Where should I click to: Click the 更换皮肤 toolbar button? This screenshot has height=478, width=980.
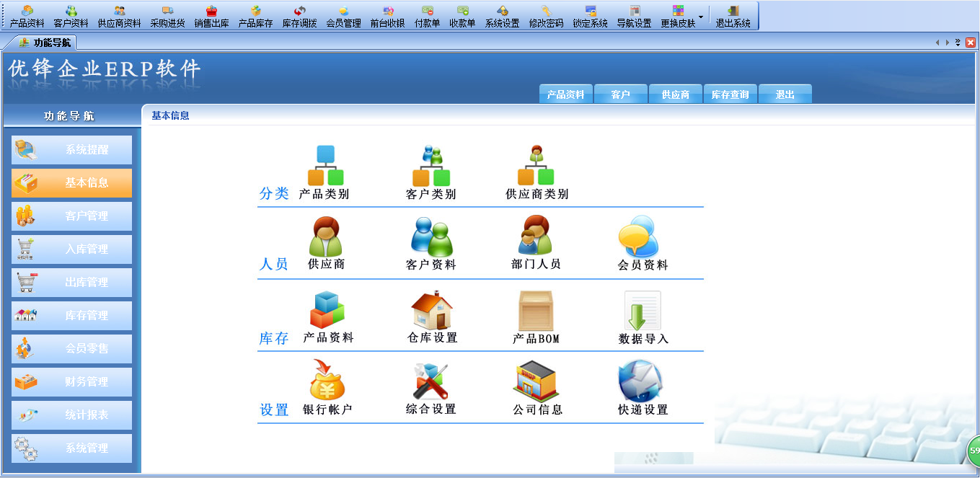678,16
